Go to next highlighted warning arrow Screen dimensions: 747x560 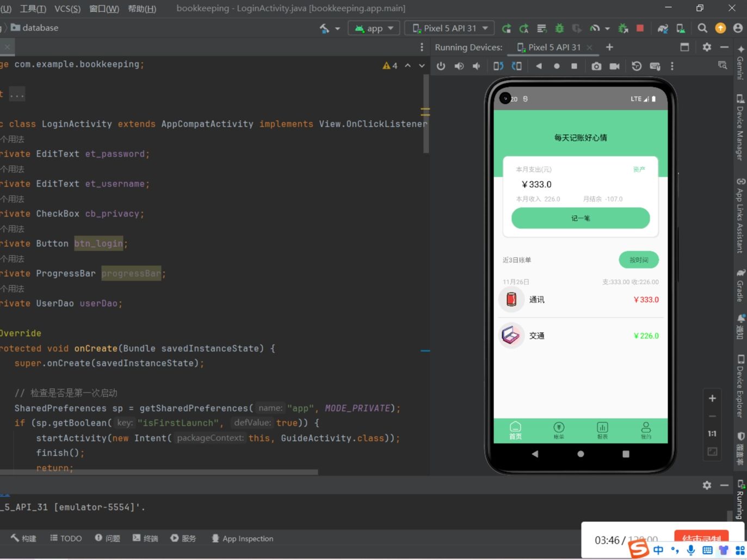coord(422,65)
